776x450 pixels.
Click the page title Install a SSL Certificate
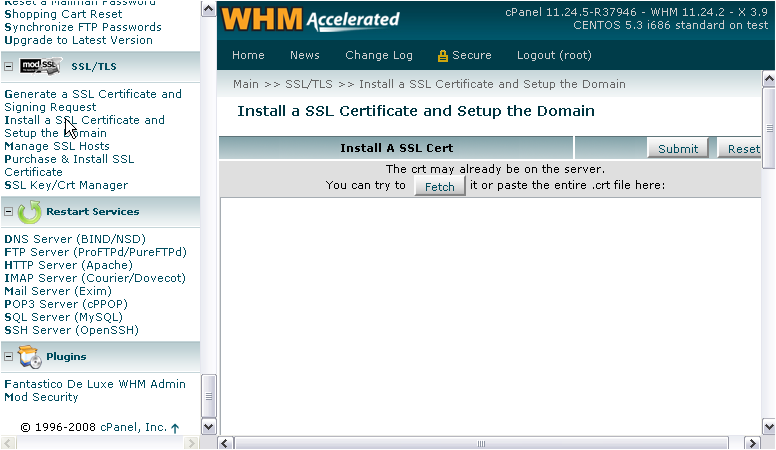tap(416, 111)
